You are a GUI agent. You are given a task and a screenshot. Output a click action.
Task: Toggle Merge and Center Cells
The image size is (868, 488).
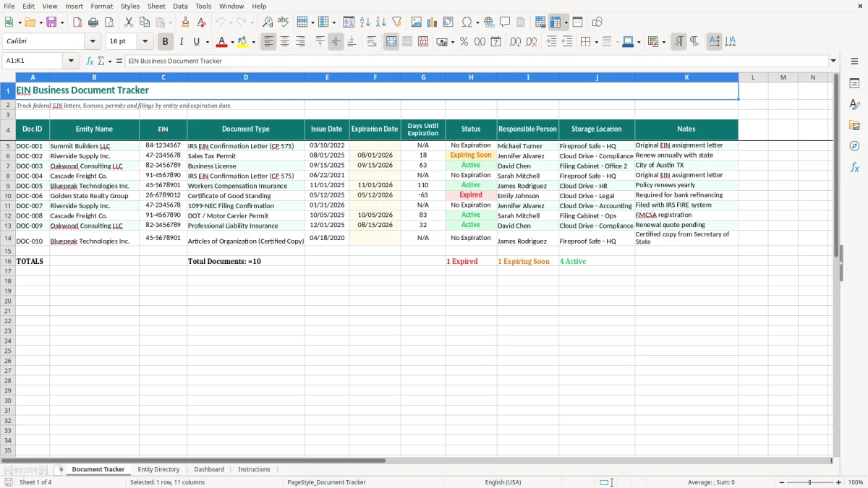coord(391,42)
